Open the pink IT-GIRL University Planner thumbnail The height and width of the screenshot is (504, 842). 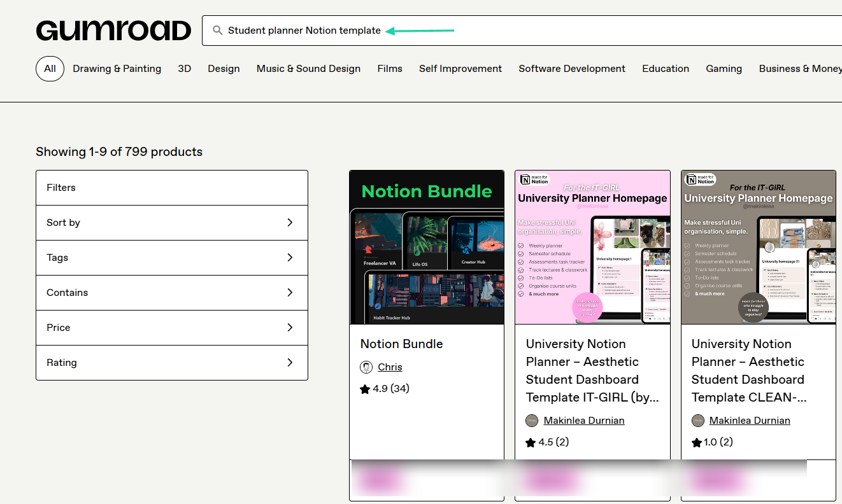[592, 248]
